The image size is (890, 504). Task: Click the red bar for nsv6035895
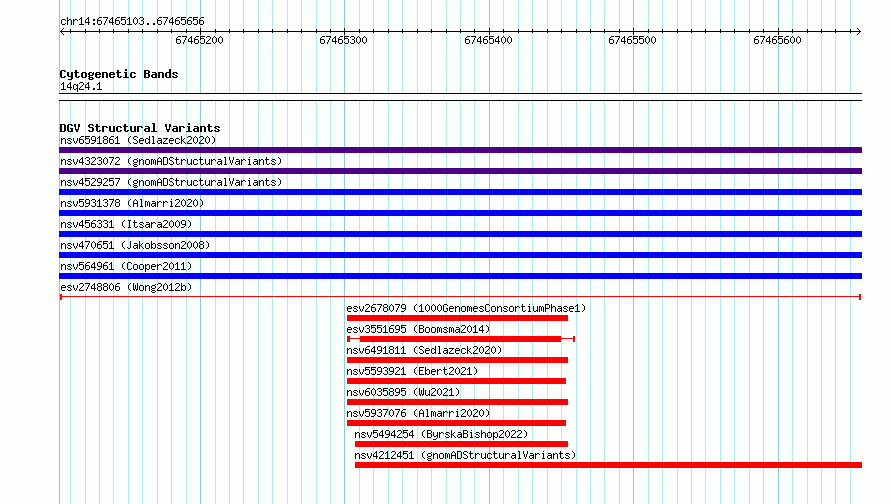pyautogui.click(x=457, y=402)
